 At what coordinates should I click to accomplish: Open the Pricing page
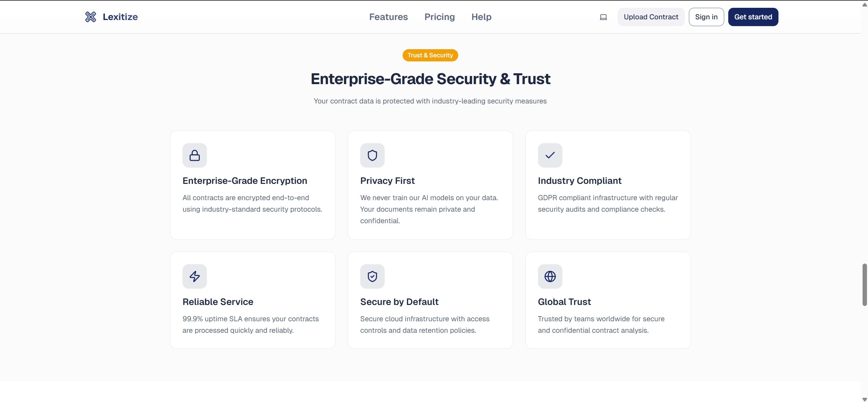[440, 17]
